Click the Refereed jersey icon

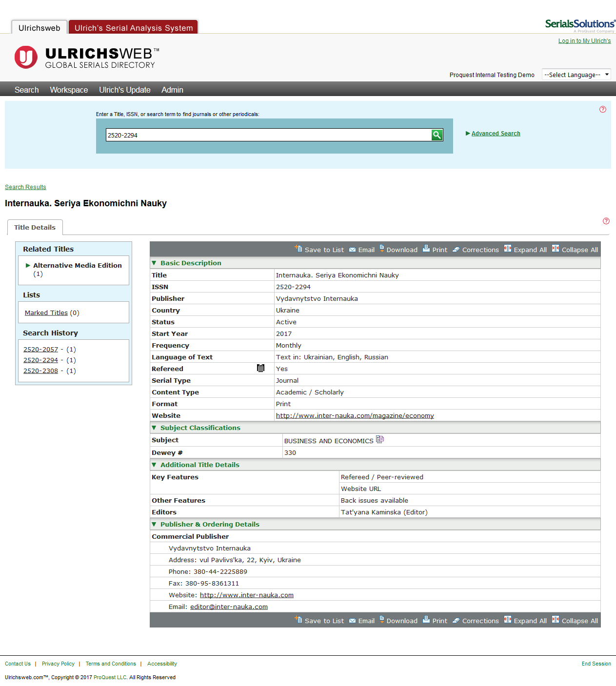(261, 368)
